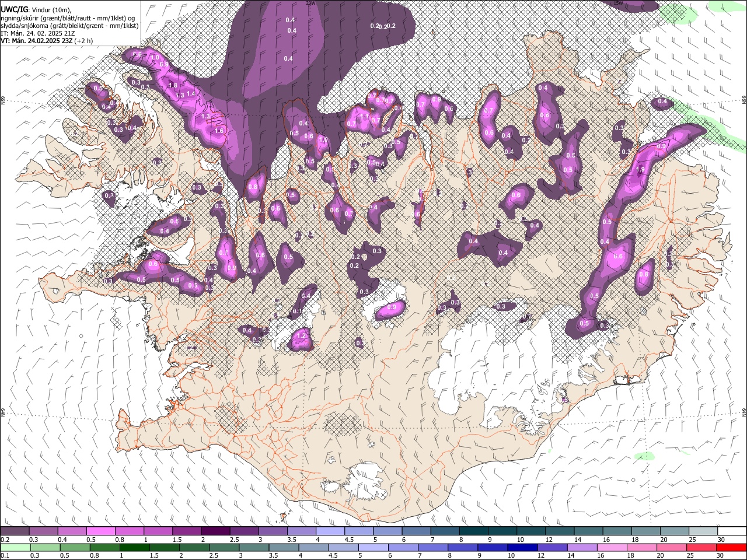The width and height of the screenshot is (747, 560).
Task: Click the '30' label on the upper snow scale
Action: point(720,540)
